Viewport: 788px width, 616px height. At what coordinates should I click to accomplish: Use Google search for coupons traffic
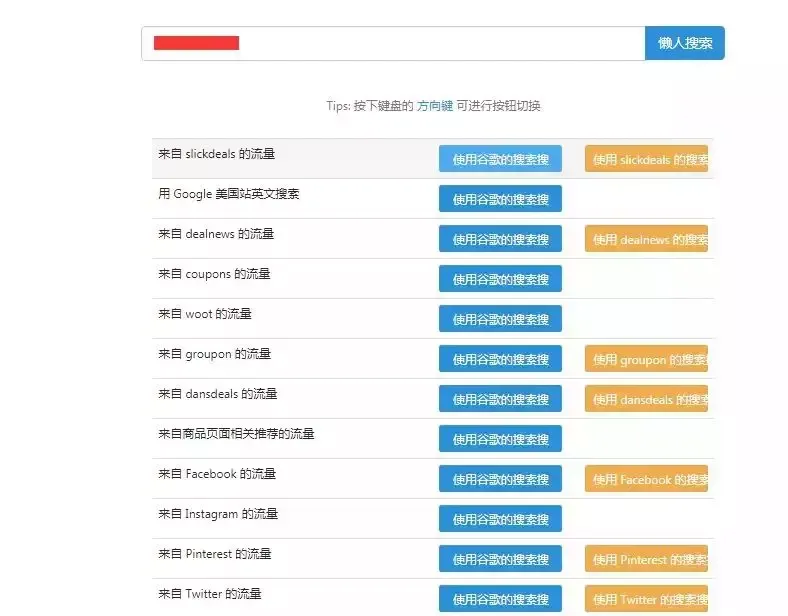pyautogui.click(x=500, y=279)
